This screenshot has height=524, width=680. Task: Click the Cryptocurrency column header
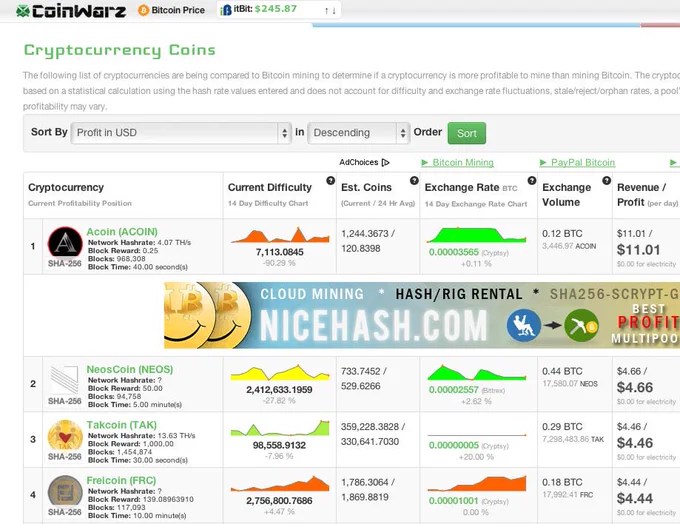point(66,187)
